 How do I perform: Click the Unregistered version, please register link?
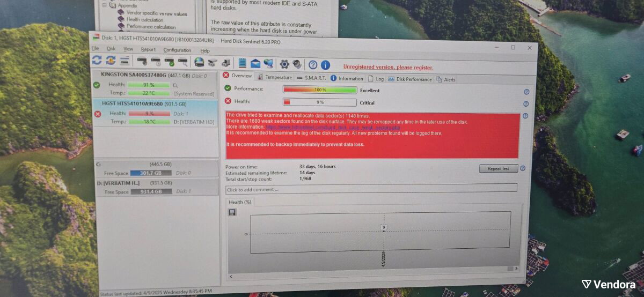(x=388, y=68)
